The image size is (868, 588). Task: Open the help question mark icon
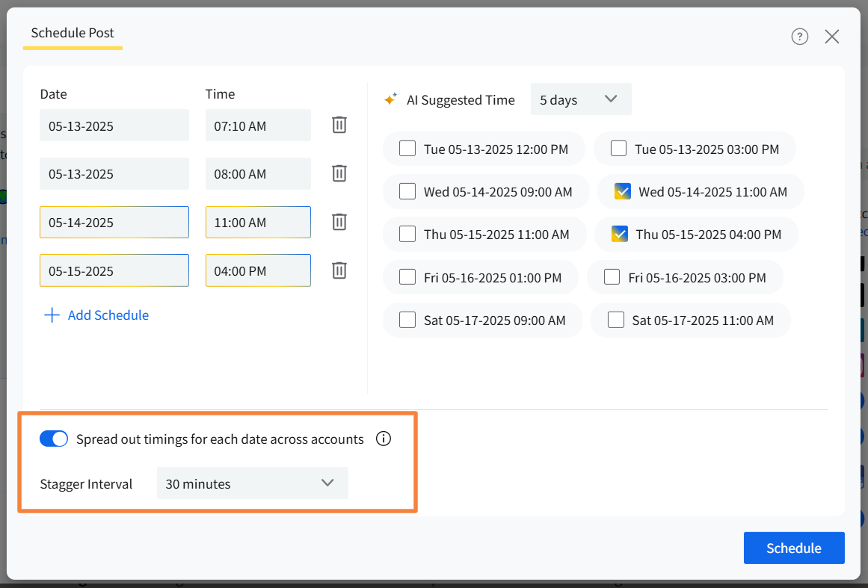pyautogui.click(x=799, y=37)
